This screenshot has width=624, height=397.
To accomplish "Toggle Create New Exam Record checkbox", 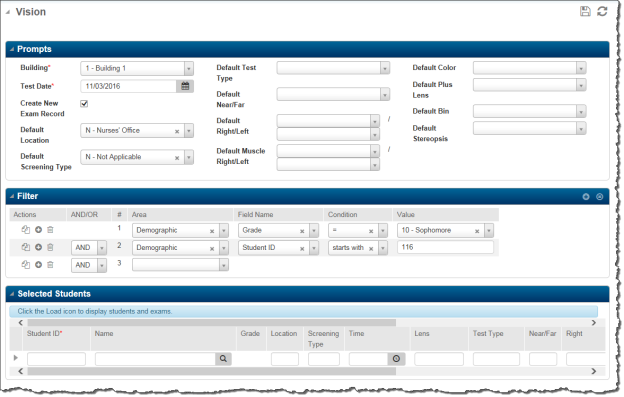I will click(x=84, y=104).
